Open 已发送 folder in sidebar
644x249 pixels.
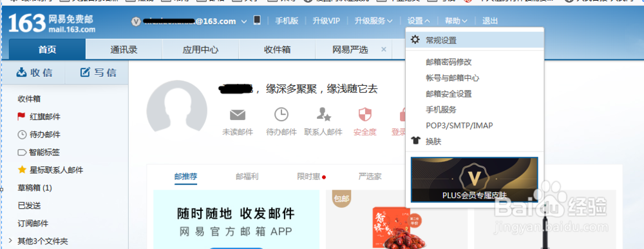[x=29, y=205]
